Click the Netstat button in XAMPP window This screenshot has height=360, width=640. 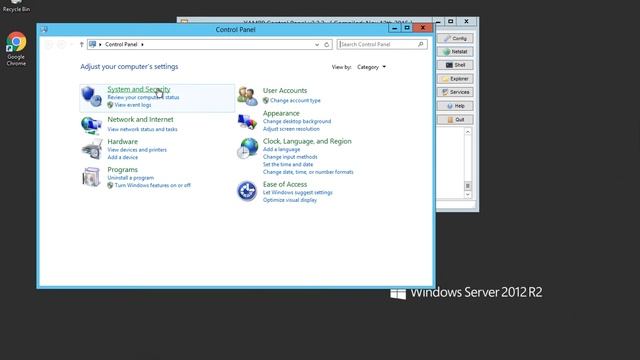455,52
